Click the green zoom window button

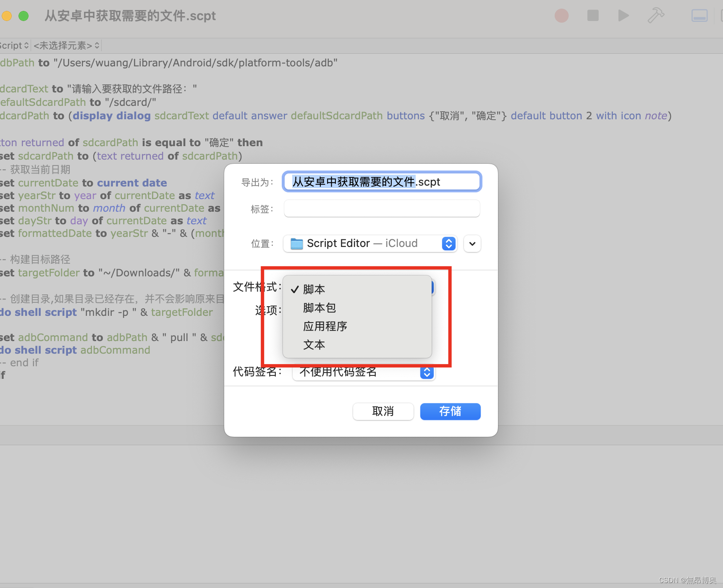[x=24, y=16]
